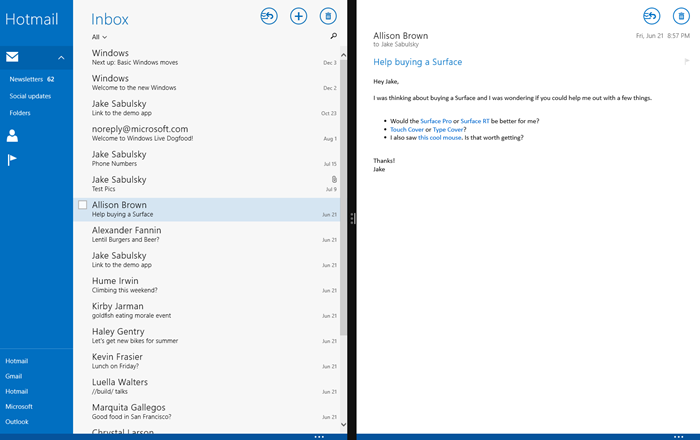Click sender name Allison Brown in reading pane
The height and width of the screenshot is (440, 700).
click(400, 36)
